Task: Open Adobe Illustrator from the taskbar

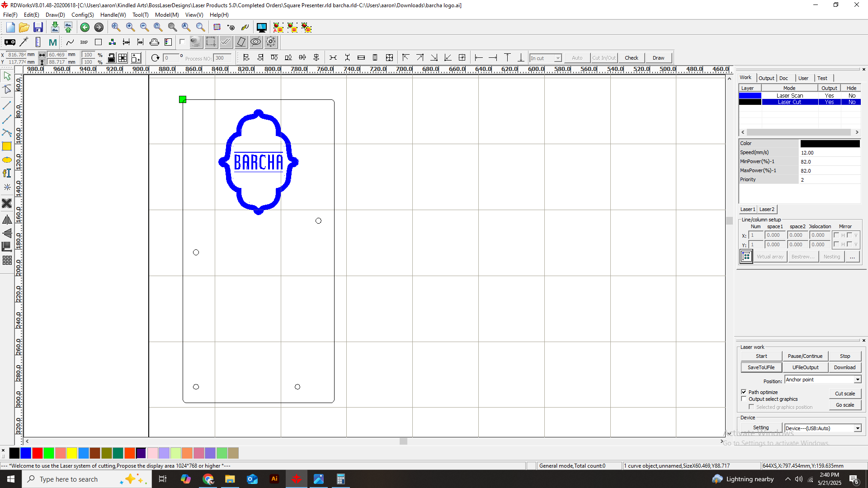Action: [x=274, y=479]
